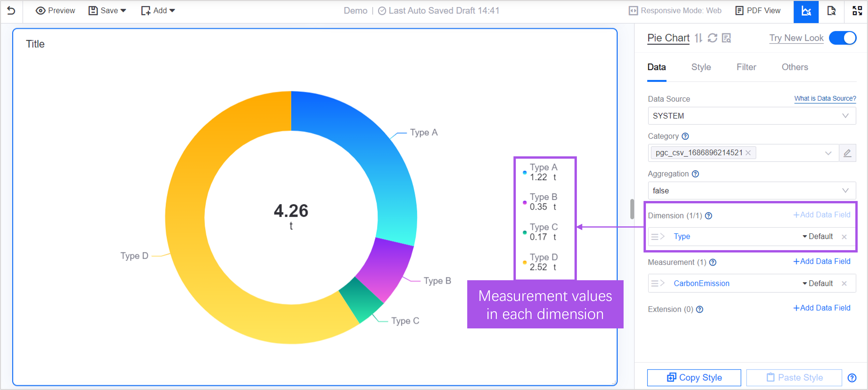Screen dimensions: 868x390
Task: Click the refresh icon beside Pie Chart
Action: tap(712, 38)
